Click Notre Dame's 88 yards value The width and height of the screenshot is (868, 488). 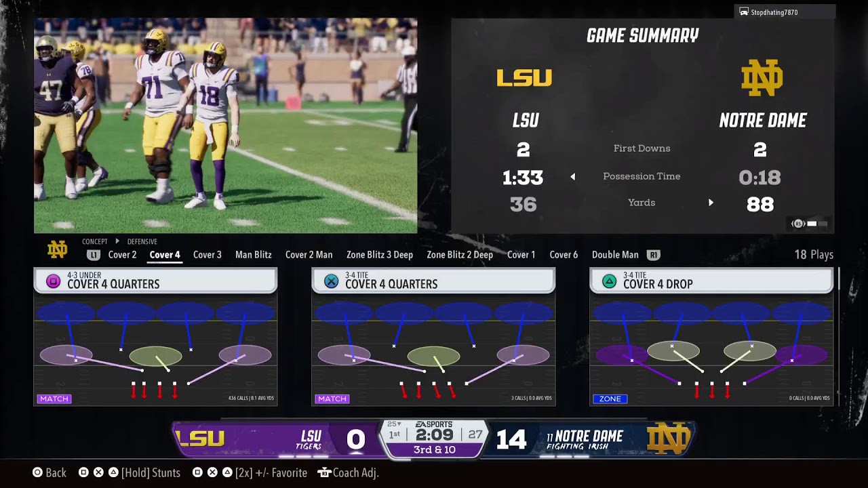760,204
